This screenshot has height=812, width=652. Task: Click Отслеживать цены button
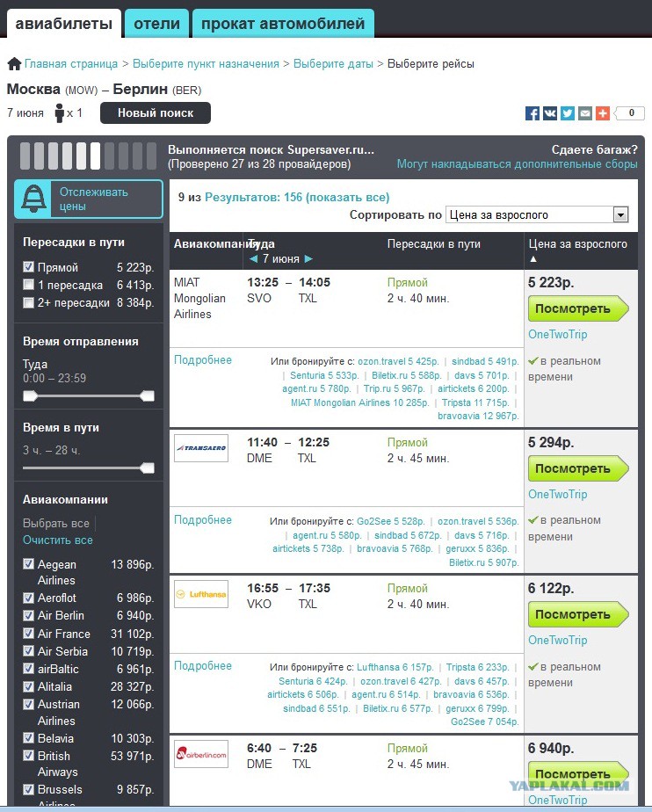pyautogui.click(x=88, y=199)
